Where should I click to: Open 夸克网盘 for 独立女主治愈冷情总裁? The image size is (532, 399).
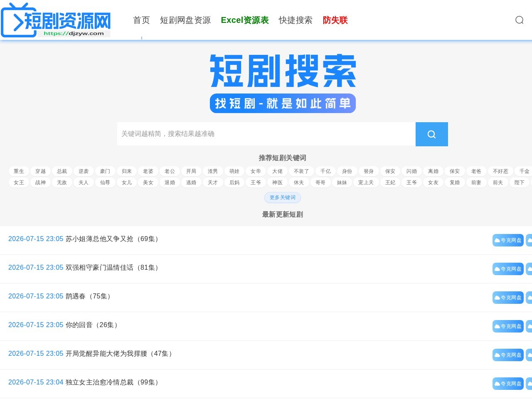[x=508, y=384]
